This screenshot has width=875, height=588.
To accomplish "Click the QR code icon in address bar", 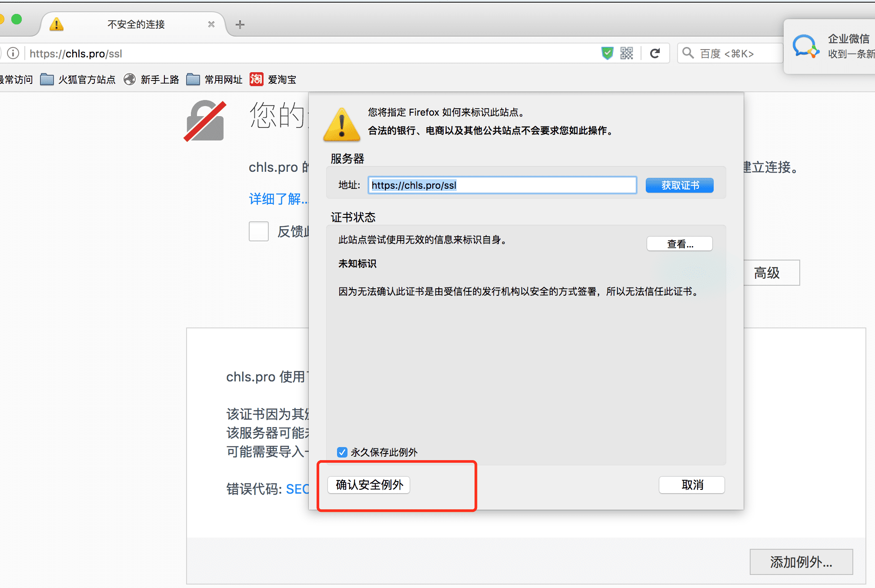I will click(x=627, y=53).
